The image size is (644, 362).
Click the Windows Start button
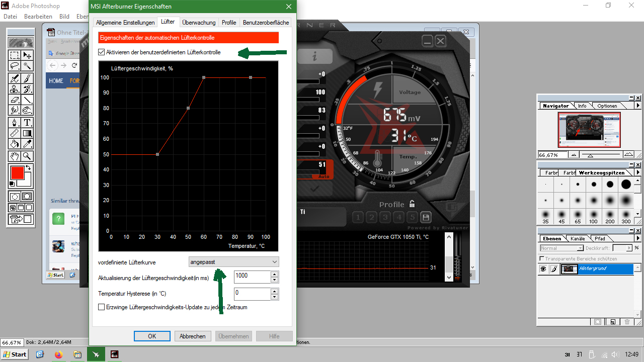(x=15, y=354)
